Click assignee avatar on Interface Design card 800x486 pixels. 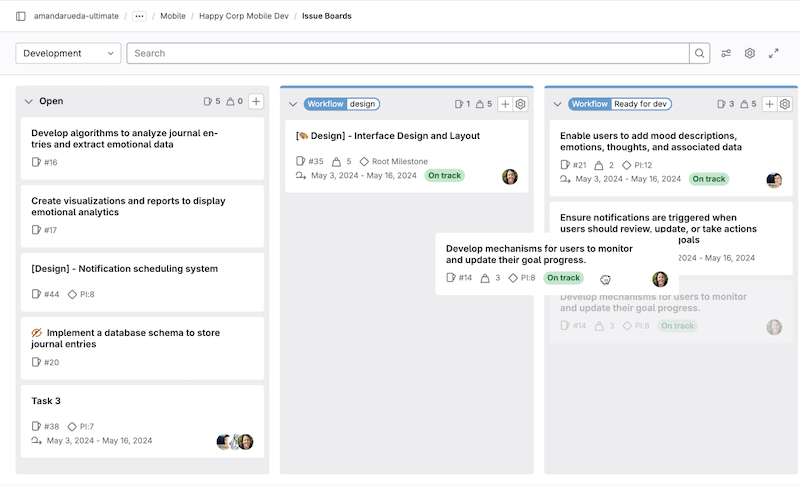pos(510,177)
